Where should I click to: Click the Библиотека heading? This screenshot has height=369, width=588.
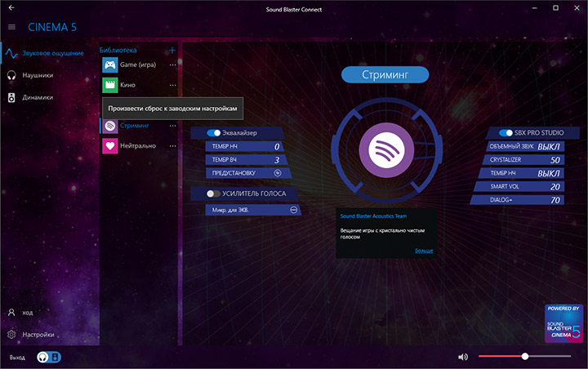118,51
